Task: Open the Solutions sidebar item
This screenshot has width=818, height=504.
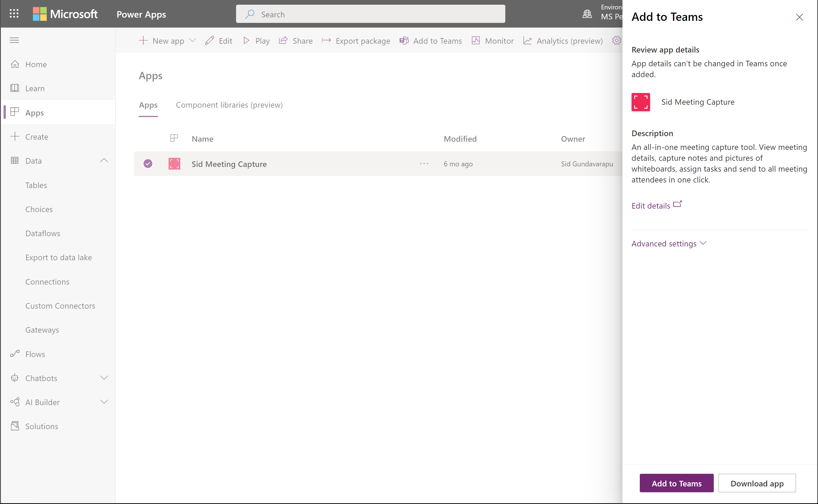Action: click(x=42, y=426)
